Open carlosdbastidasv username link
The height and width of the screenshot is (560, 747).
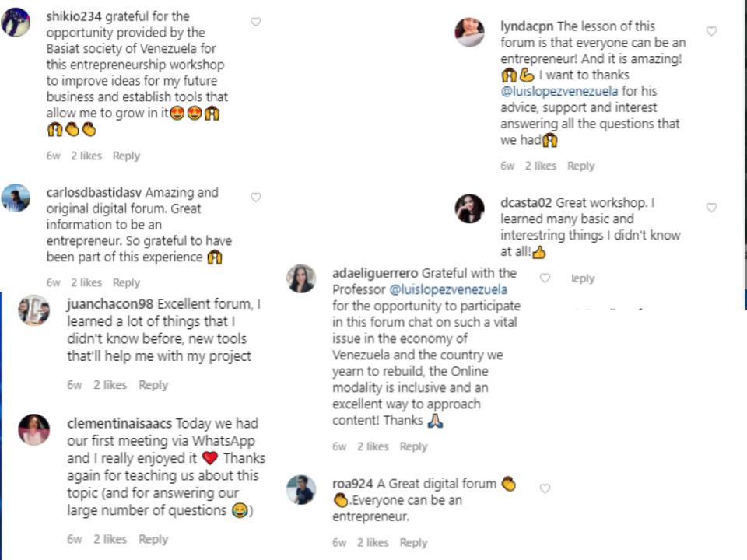tap(93, 192)
